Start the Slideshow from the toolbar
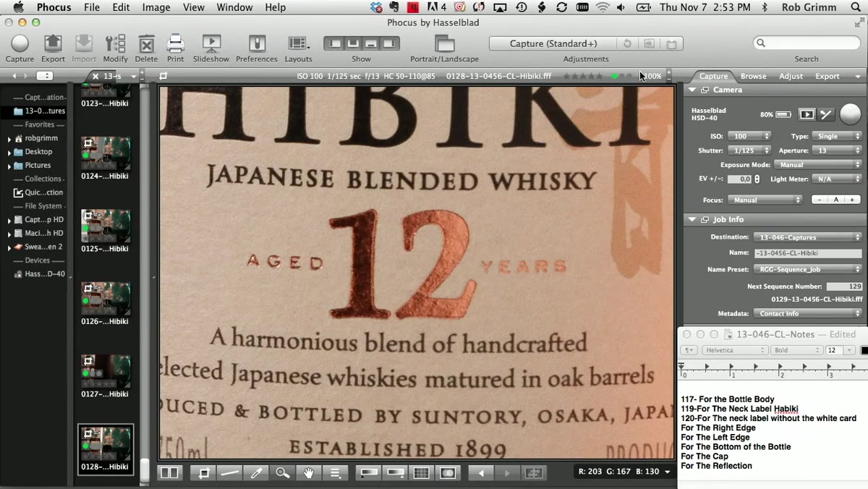 click(211, 43)
